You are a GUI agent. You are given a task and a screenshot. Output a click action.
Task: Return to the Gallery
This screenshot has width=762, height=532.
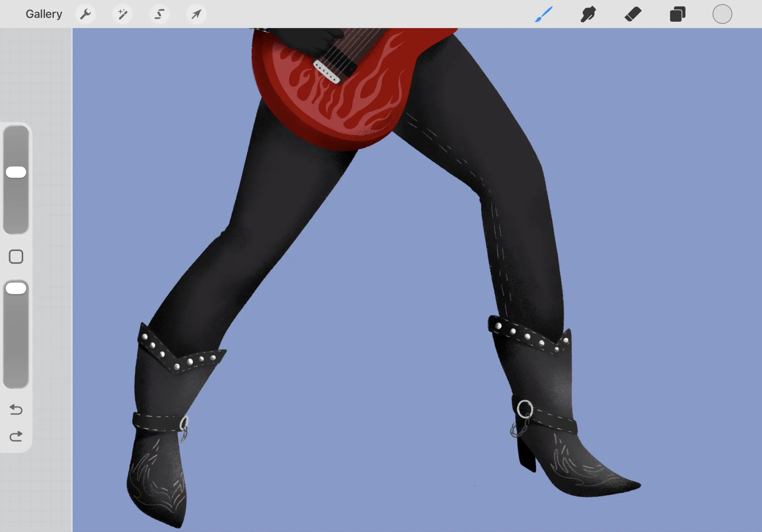click(x=44, y=14)
